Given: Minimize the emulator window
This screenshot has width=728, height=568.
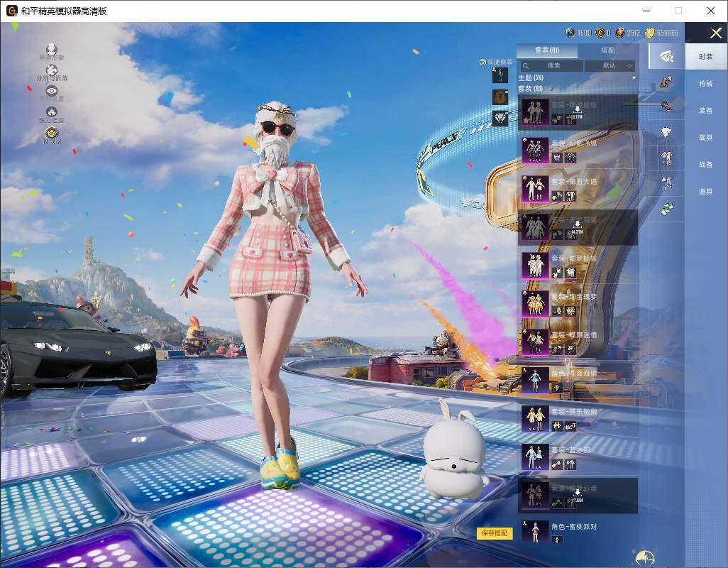Looking at the screenshot, I should coord(646,11).
